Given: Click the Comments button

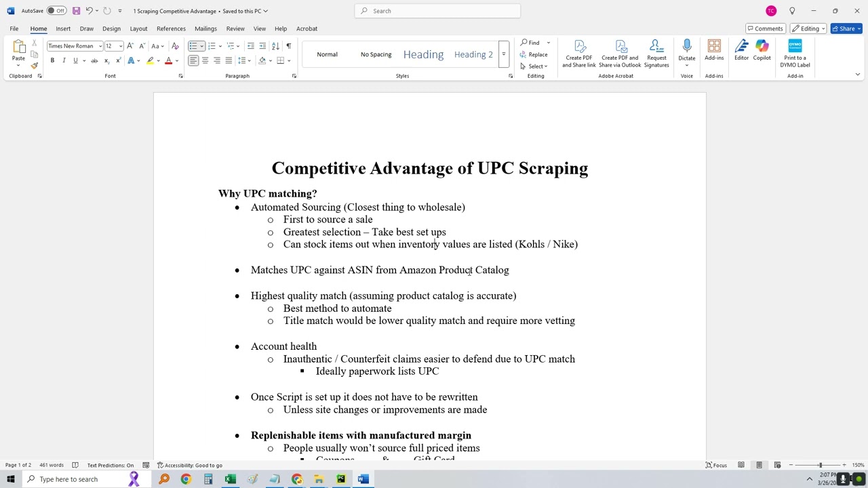Looking at the screenshot, I should tap(765, 28).
